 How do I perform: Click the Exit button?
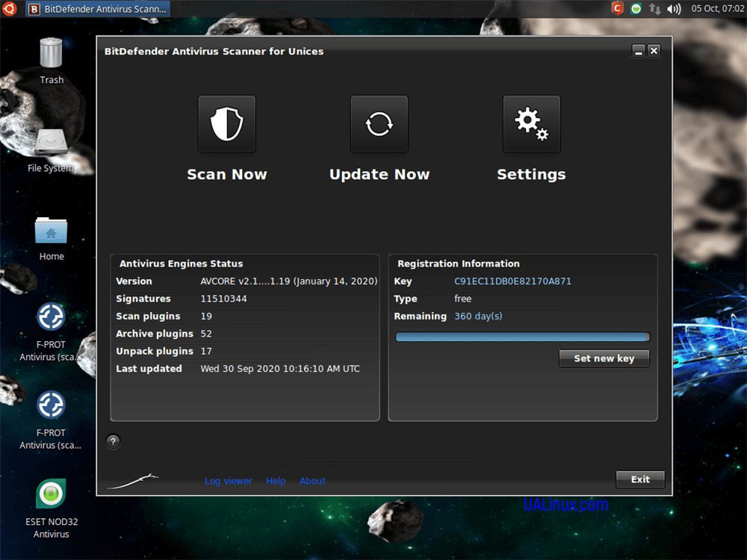coord(640,479)
